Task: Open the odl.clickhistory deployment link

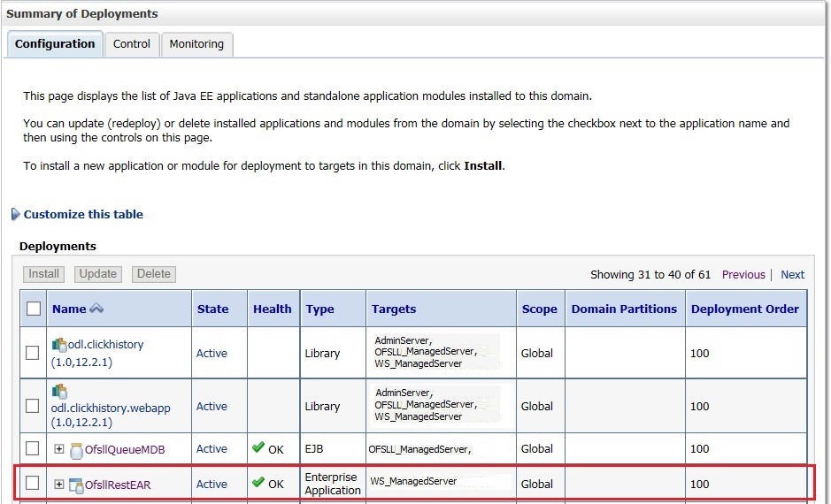Action: (97, 353)
